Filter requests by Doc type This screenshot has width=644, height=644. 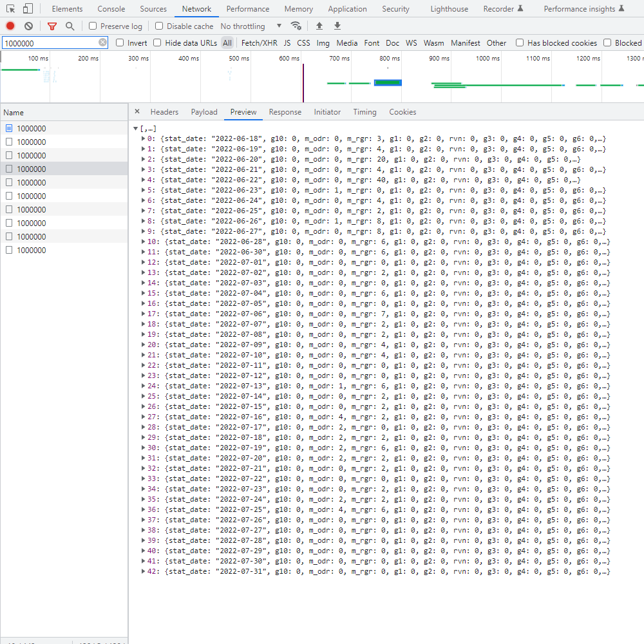pyautogui.click(x=392, y=43)
